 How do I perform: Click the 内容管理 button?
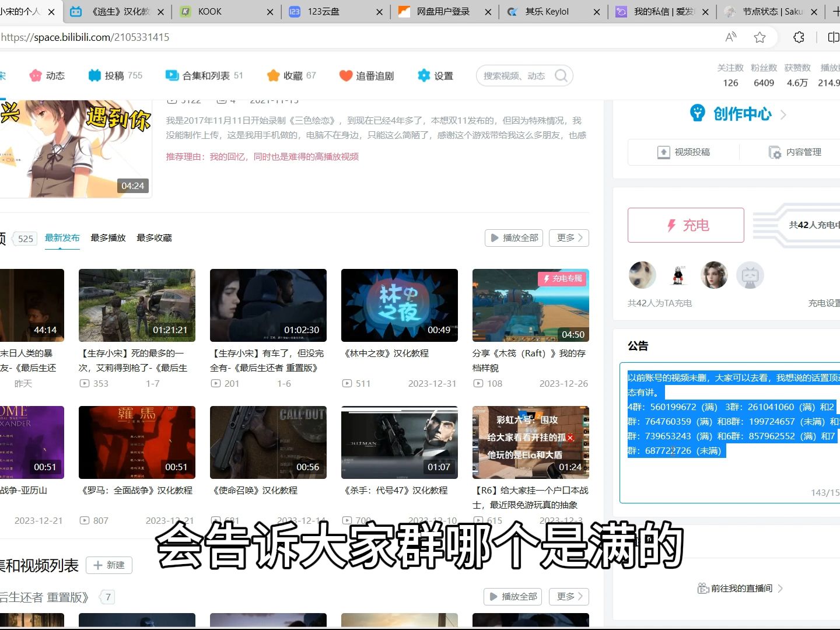click(795, 152)
